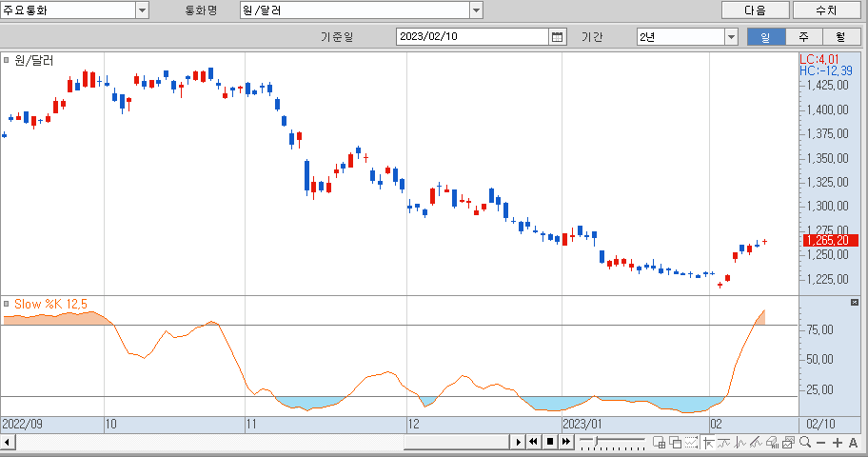Viewport: 868px width, 457px height.
Task: Click the 25.00 stochastic axis label
Action: [x=819, y=389]
